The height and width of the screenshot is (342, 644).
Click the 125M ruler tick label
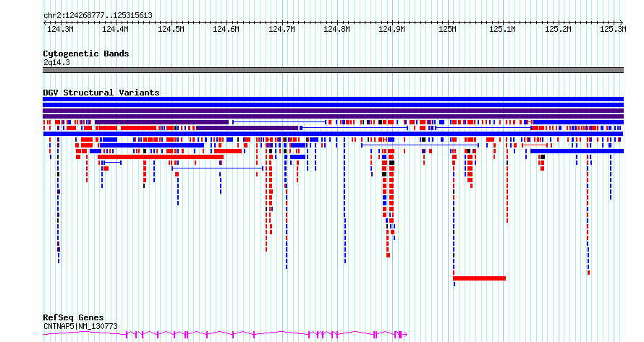click(x=448, y=29)
